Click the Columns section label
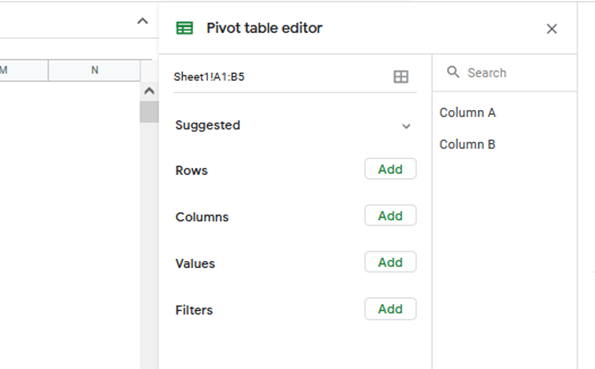The height and width of the screenshot is (369, 595). click(202, 217)
